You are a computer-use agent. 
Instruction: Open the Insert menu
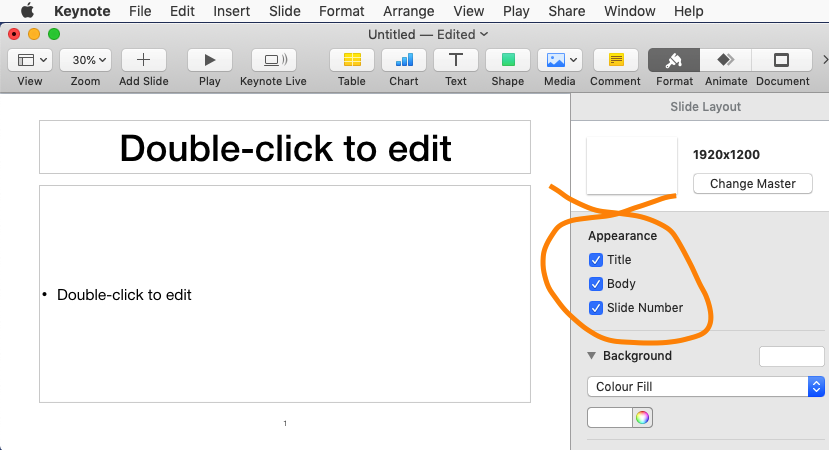(232, 11)
